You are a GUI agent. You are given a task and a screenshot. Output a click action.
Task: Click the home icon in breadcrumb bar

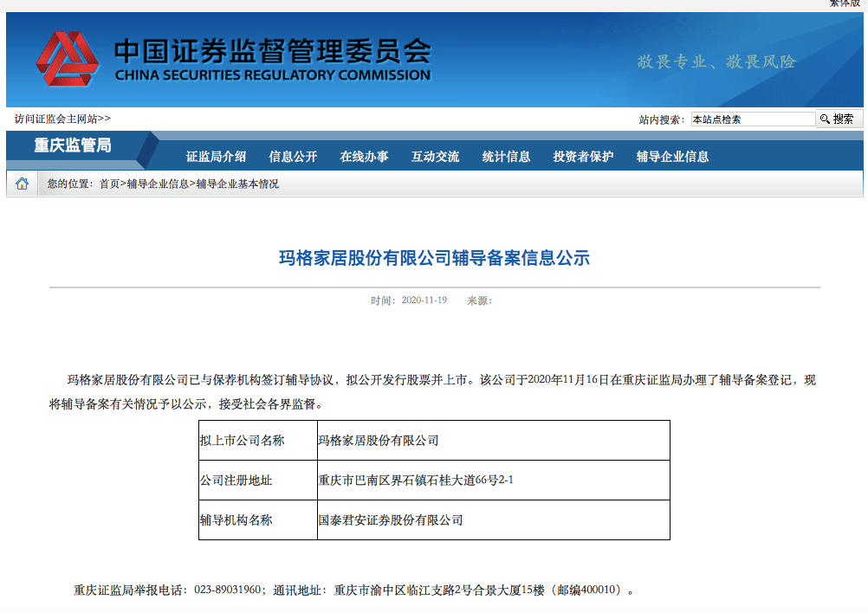[23, 184]
